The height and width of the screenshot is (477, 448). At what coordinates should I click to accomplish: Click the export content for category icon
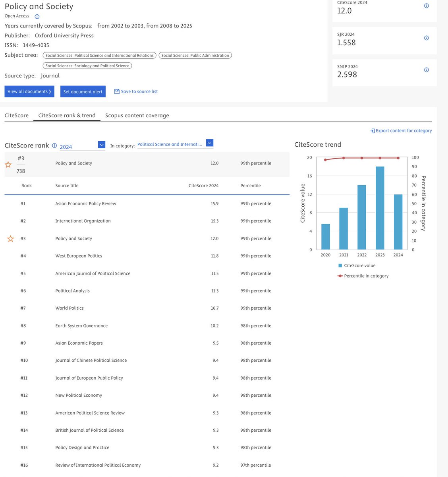(x=373, y=131)
